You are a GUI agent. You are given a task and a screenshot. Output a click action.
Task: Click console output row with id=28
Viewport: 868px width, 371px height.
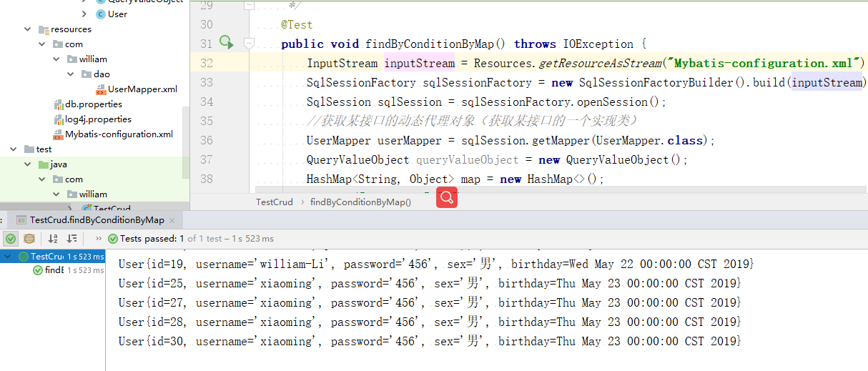point(430,322)
